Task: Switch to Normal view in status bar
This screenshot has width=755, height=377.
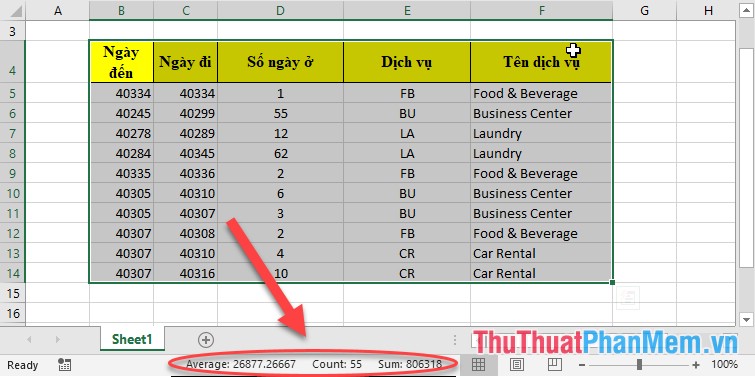Action: tap(478, 364)
